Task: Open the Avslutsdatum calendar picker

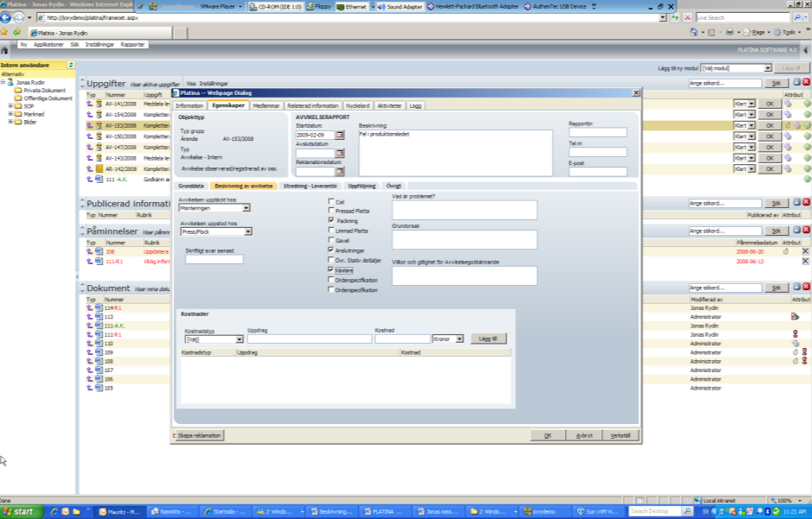Action: (340, 153)
